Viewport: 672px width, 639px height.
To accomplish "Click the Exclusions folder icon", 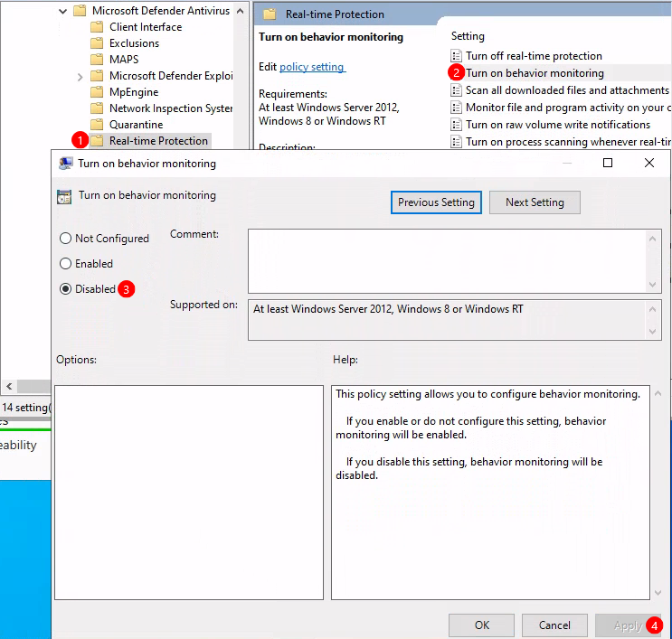I will pyautogui.click(x=97, y=42).
